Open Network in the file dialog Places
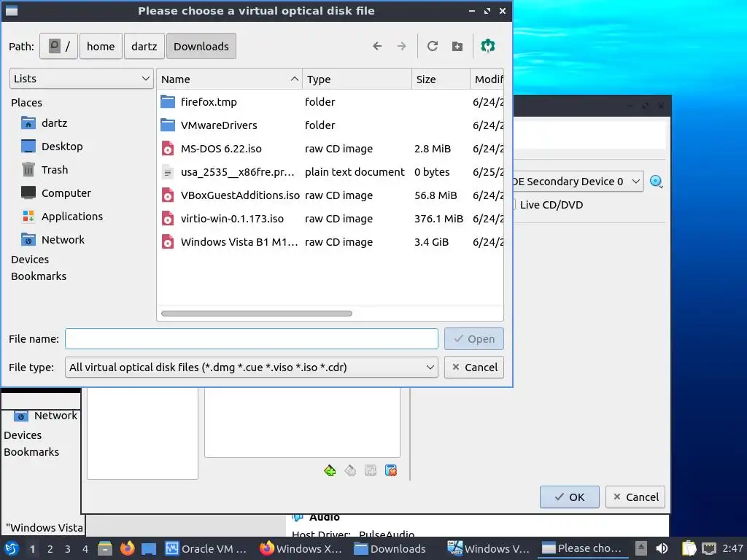The height and width of the screenshot is (560, 747). click(53, 239)
